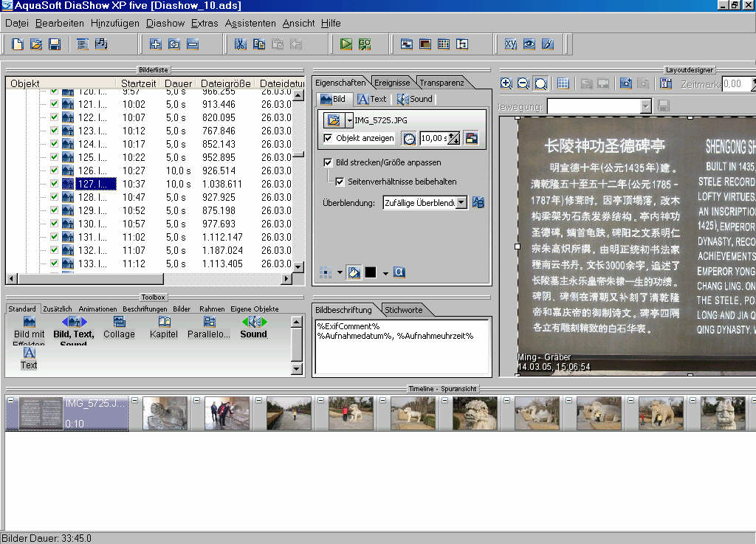Click the scissors Cut icon
Viewport: 756px width, 544px height.
point(240,44)
